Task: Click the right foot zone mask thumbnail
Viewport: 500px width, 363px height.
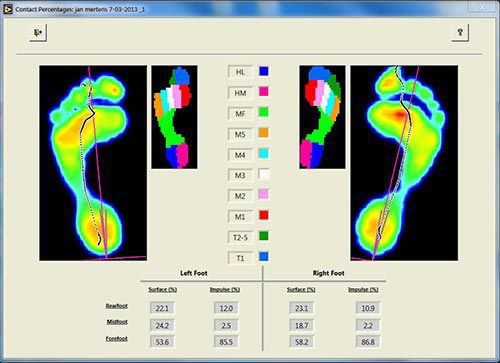Action: click(322, 117)
